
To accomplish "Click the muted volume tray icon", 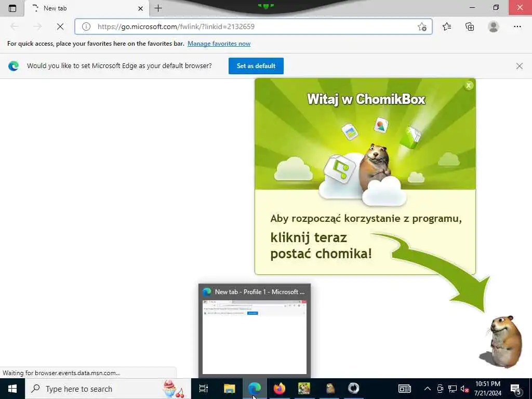I will click(465, 389).
